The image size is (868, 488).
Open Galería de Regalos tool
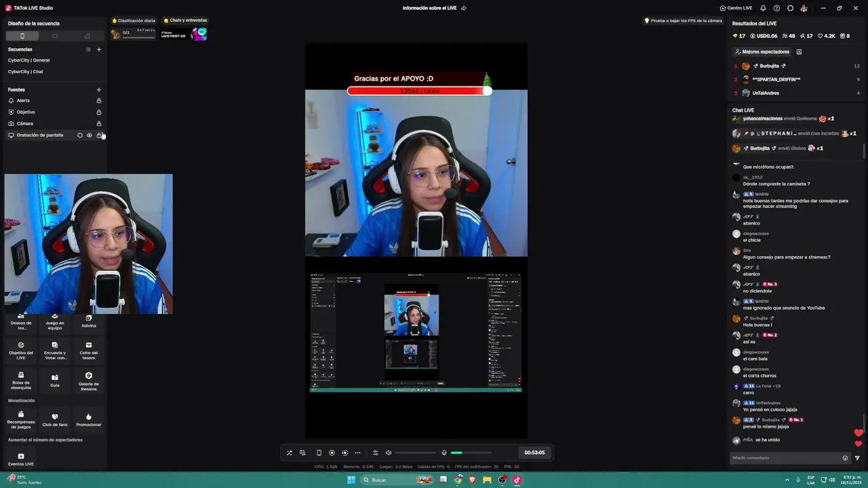point(89,380)
